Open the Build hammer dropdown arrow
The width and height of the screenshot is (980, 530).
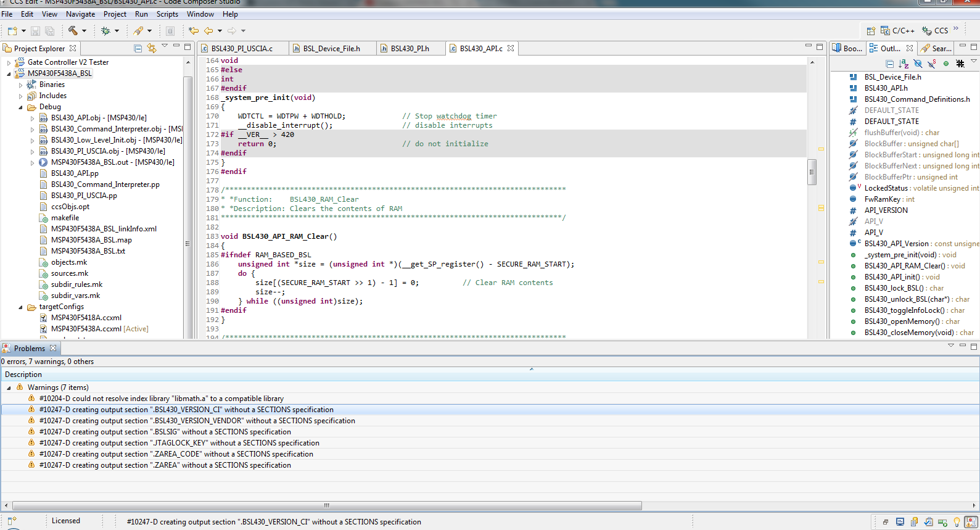[x=84, y=31]
